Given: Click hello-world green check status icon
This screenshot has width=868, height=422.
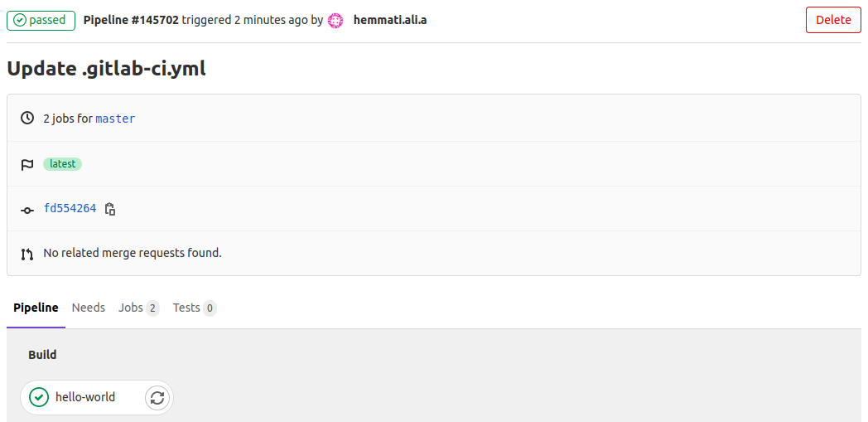Looking at the screenshot, I should point(39,397).
